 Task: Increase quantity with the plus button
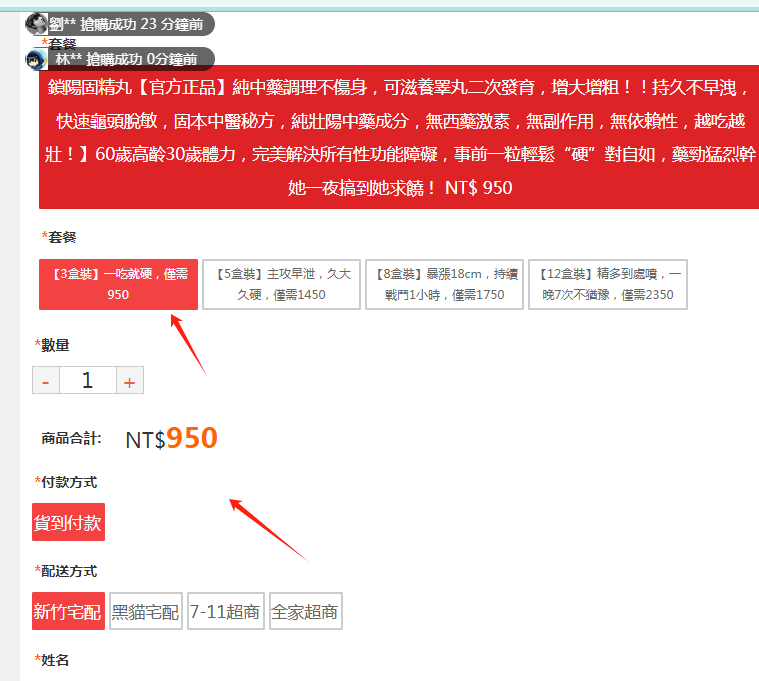point(130,380)
